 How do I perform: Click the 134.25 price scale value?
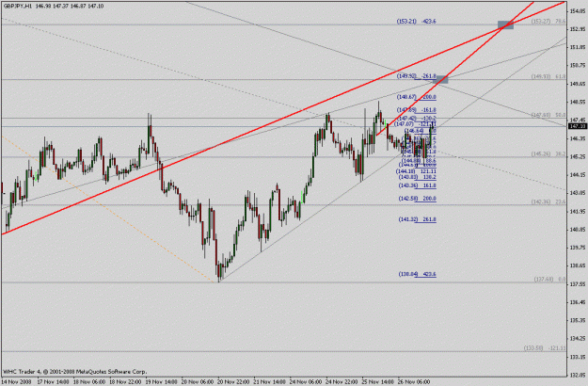tap(578, 338)
